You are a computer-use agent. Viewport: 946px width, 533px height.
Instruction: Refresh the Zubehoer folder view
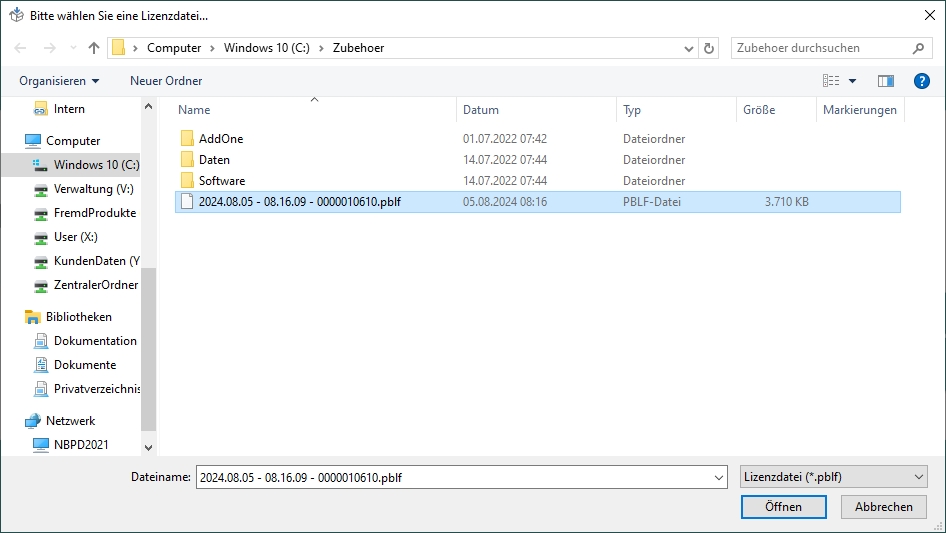pos(709,48)
